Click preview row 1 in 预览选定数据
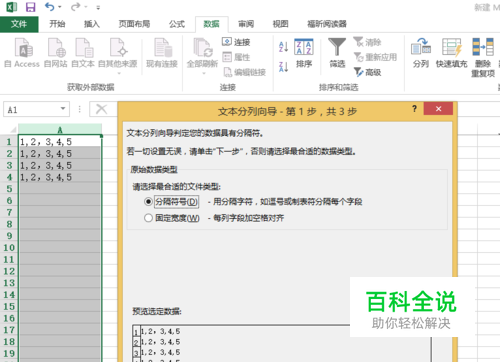Image resolution: width=500 pixels, height=362 pixels. (x=160, y=331)
